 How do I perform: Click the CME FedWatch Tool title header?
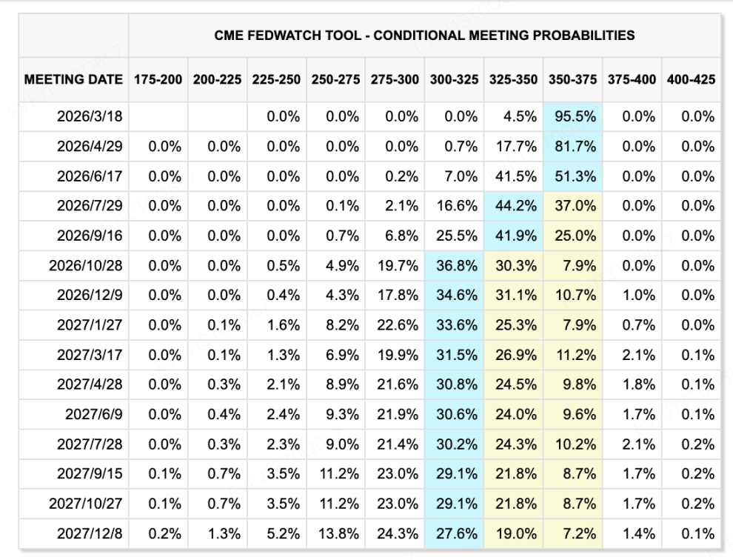[x=424, y=36]
